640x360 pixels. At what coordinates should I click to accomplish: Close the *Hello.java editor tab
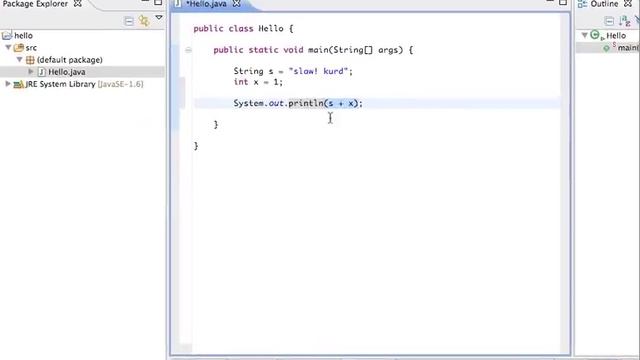tap(236, 4)
